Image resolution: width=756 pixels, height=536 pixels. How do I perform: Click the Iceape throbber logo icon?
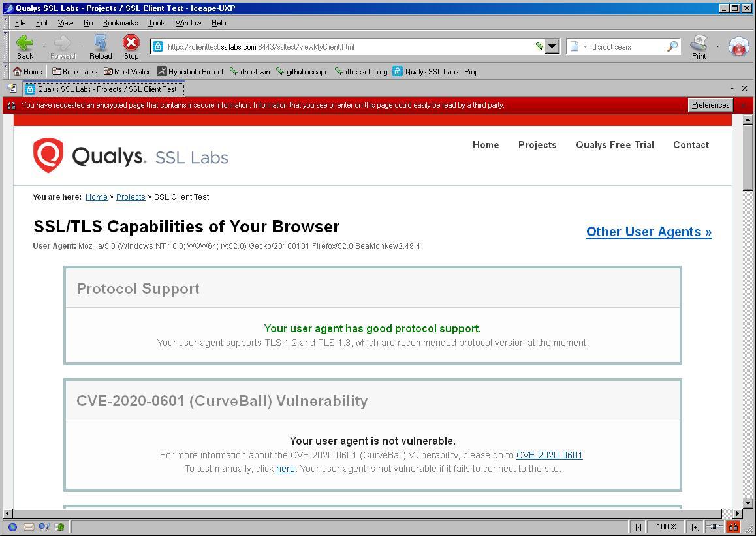[738, 47]
